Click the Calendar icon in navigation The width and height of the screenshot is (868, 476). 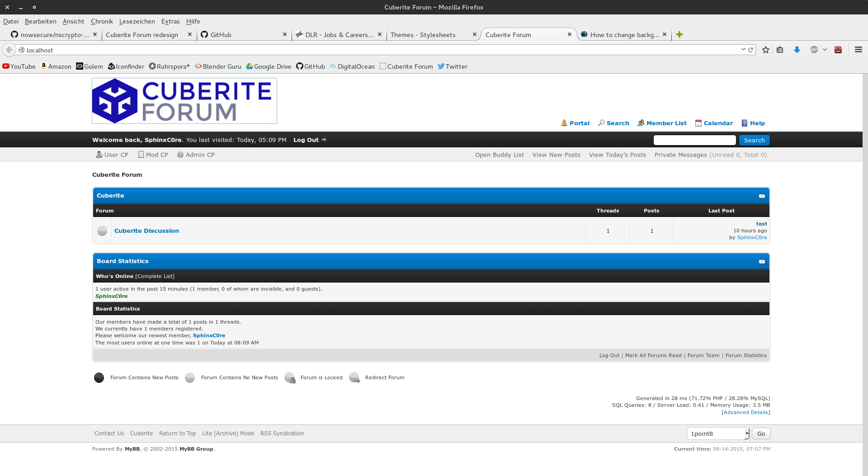[x=698, y=123]
